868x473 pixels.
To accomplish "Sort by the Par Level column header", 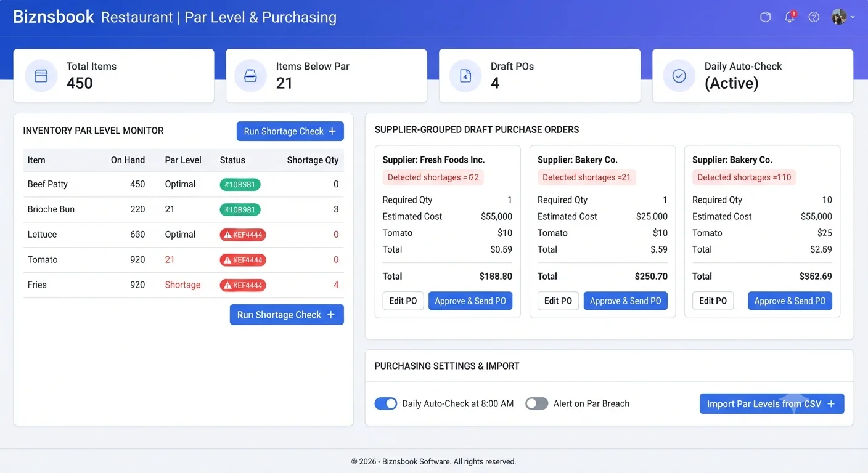I will coord(183,160).
